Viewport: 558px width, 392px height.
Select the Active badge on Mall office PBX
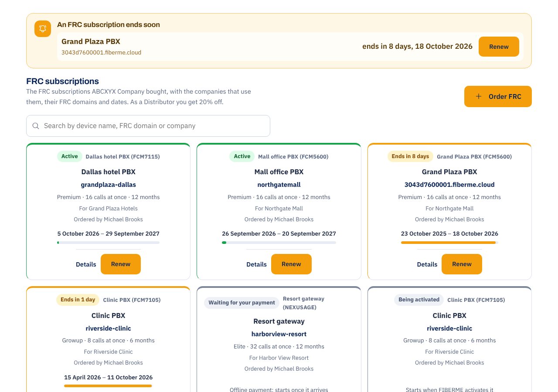[x=242, y=156]
